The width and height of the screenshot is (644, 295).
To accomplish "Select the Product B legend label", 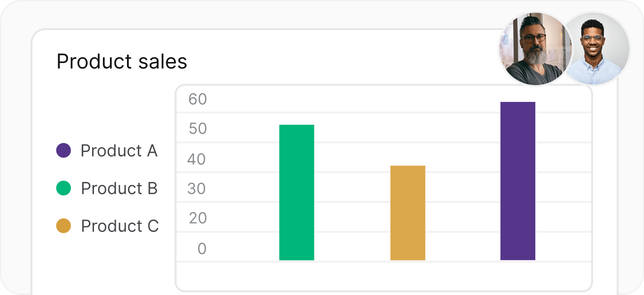I will (119, 189).
